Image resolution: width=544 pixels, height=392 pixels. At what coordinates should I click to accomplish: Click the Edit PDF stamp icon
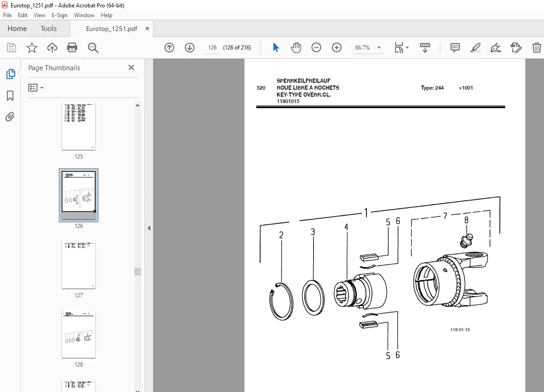point(516,48)
